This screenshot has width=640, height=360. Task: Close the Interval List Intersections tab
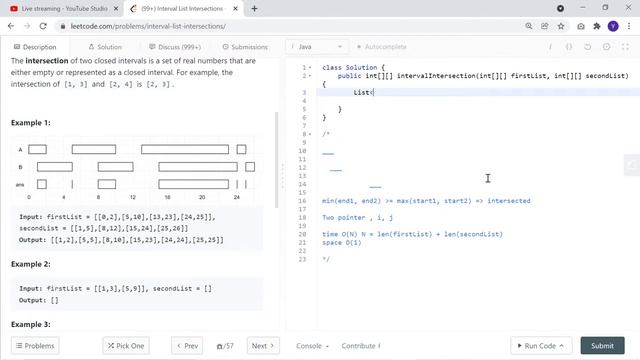[235, 8]
